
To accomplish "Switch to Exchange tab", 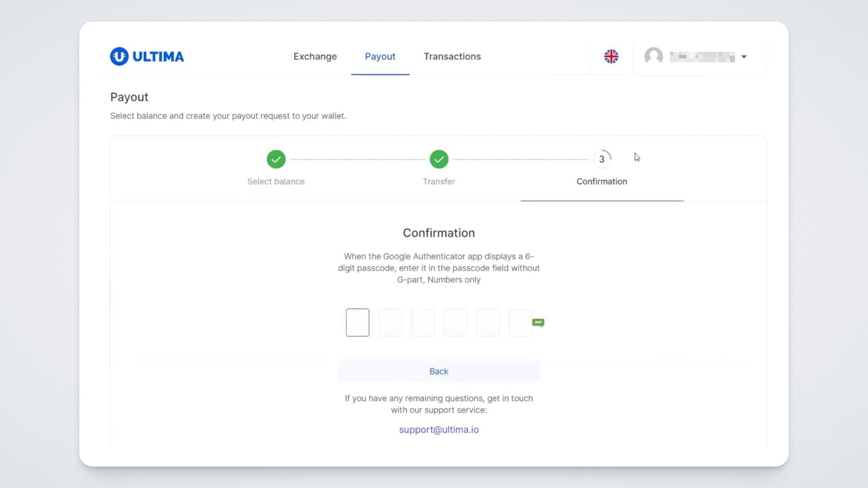I will coord(315,56).
